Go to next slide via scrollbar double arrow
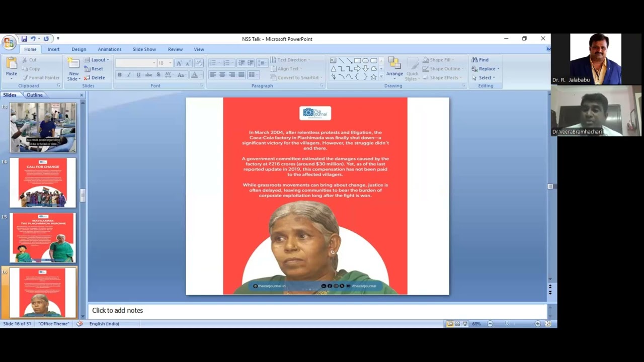 (550, 293)
